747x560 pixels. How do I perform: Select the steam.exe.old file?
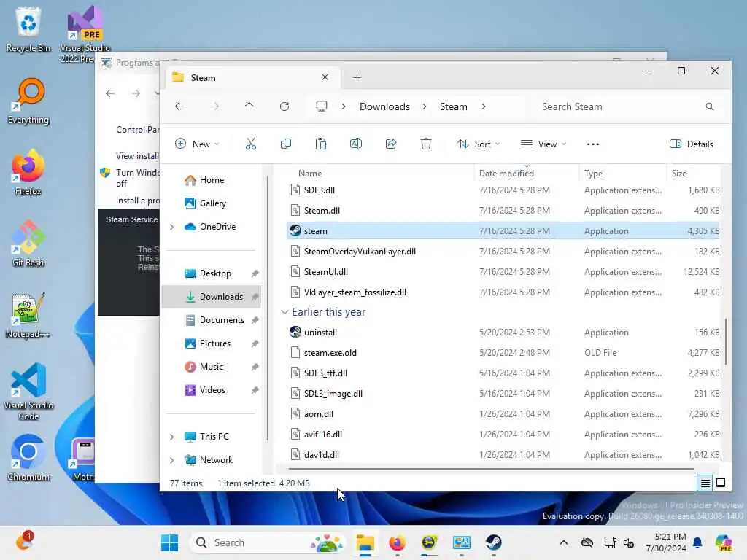coord(504,353)
